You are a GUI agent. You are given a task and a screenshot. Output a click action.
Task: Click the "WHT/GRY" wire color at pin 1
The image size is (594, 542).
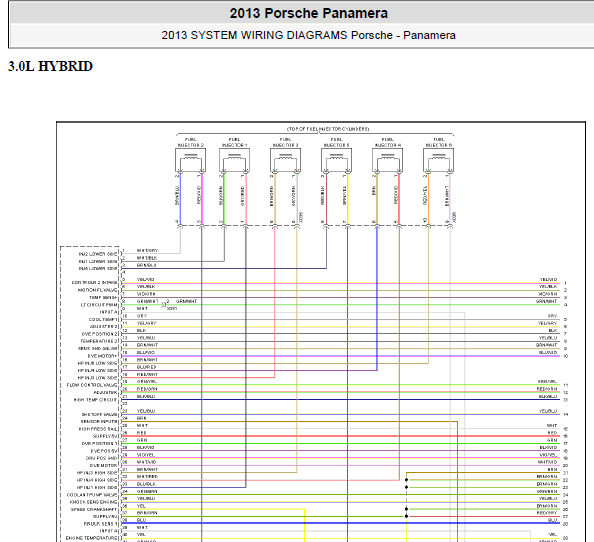pyautogui.click(x=147, y=250)
